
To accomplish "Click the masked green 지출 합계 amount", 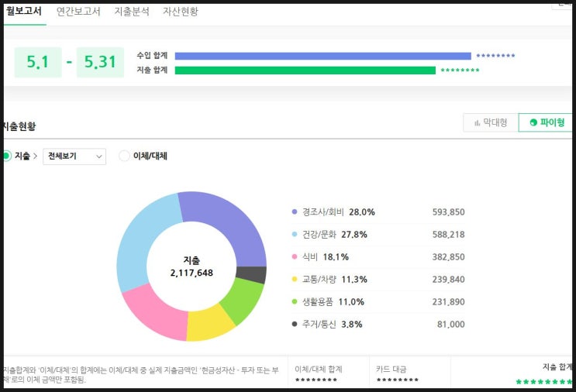I will tap(460, 70).
